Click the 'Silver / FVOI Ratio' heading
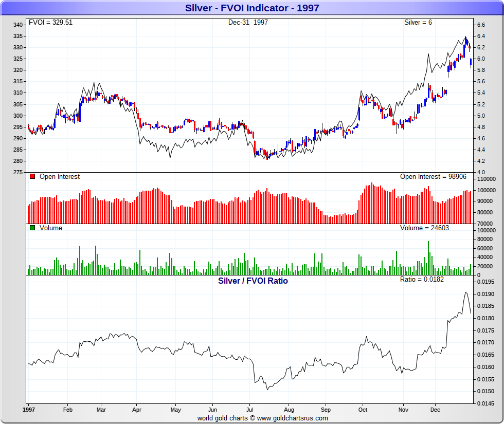Viewport: 504px width, 424px height. (x=253, y=281)
